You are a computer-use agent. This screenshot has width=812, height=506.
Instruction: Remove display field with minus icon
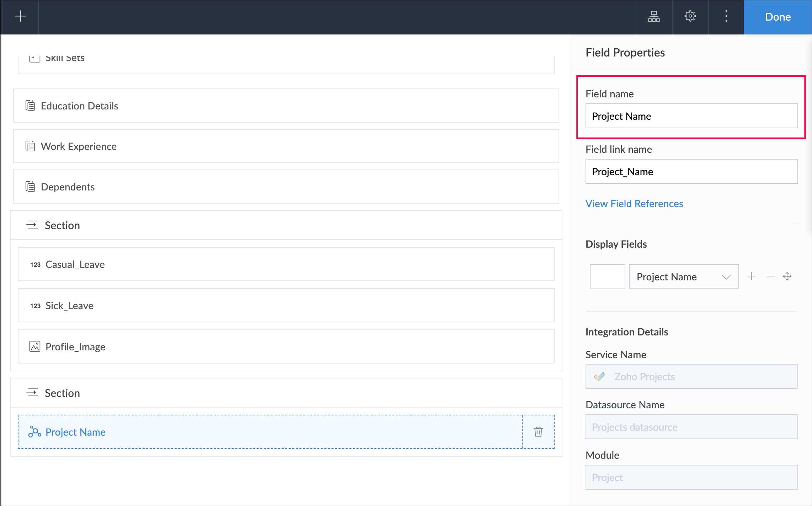point(770,276)
